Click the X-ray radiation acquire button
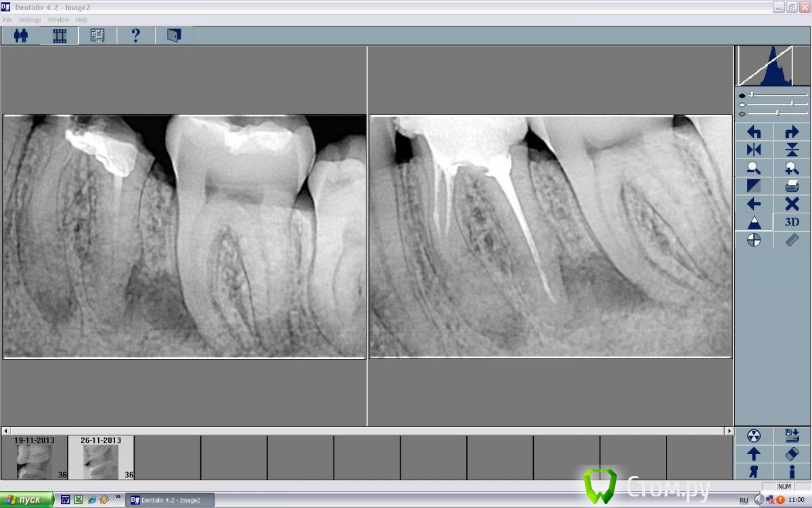The width and height of the screenshot is (812, 508). pos(754,436)
